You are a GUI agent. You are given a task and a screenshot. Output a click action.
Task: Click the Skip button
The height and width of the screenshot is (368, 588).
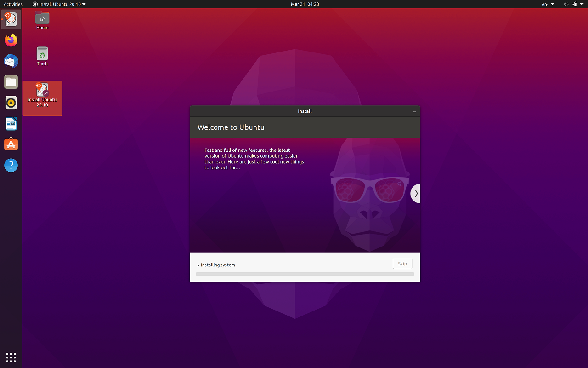coord(402,264)
